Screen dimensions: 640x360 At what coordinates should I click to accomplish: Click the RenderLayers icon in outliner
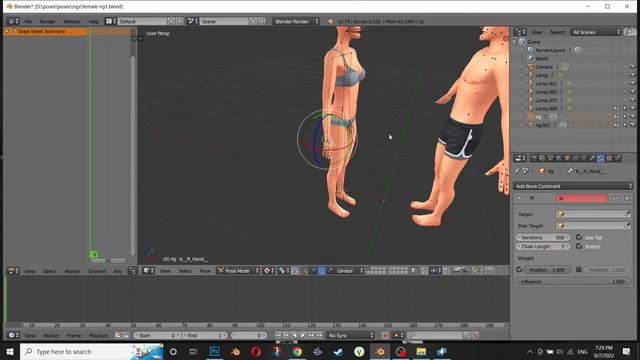click(x=531, y=50)
